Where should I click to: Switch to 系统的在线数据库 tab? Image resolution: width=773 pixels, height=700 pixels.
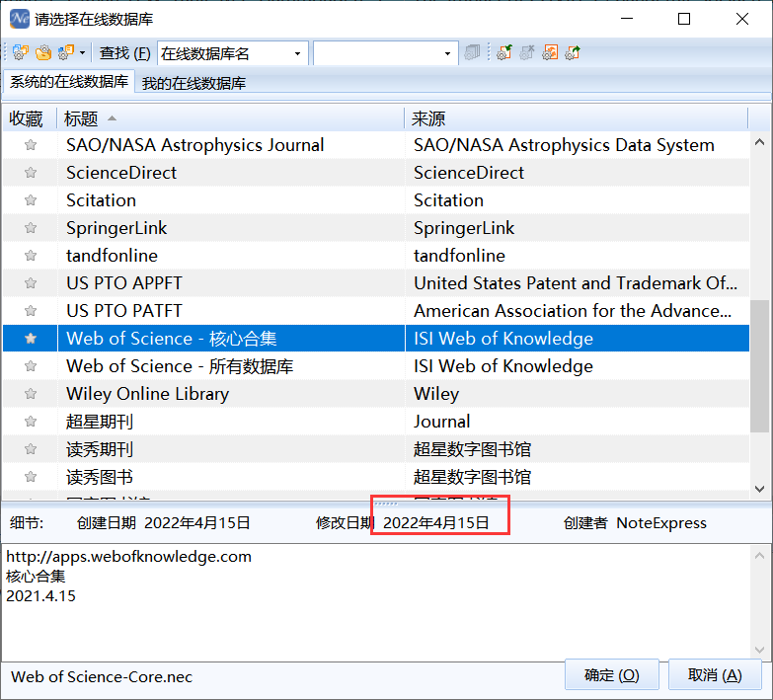coord(68,81)
